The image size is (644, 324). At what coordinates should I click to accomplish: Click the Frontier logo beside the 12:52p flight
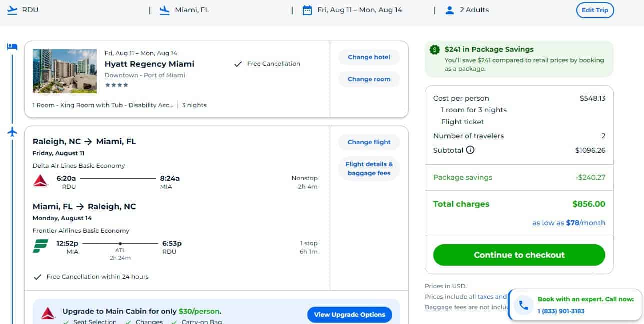tap(40, 246)
